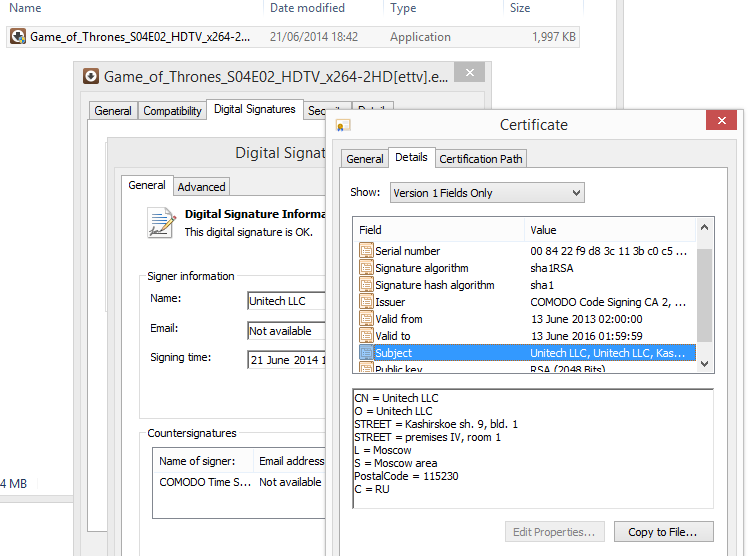751x556 pixels.
Task: Select the COMODO Time S... countersignature row
Action: (239, 482)
